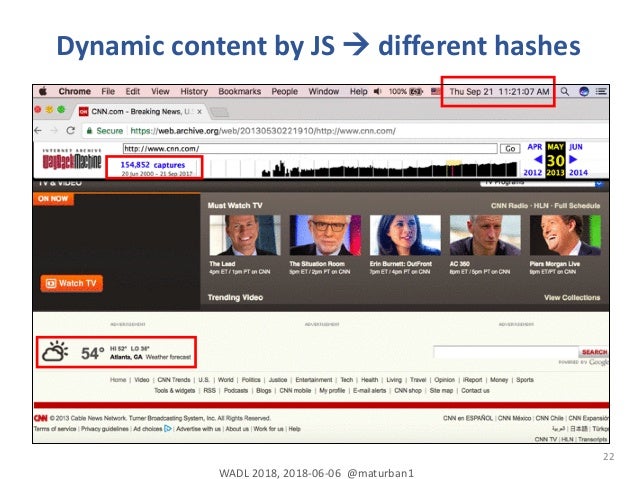
Task: Open the Sports footer link
Action: click(525, 380)
